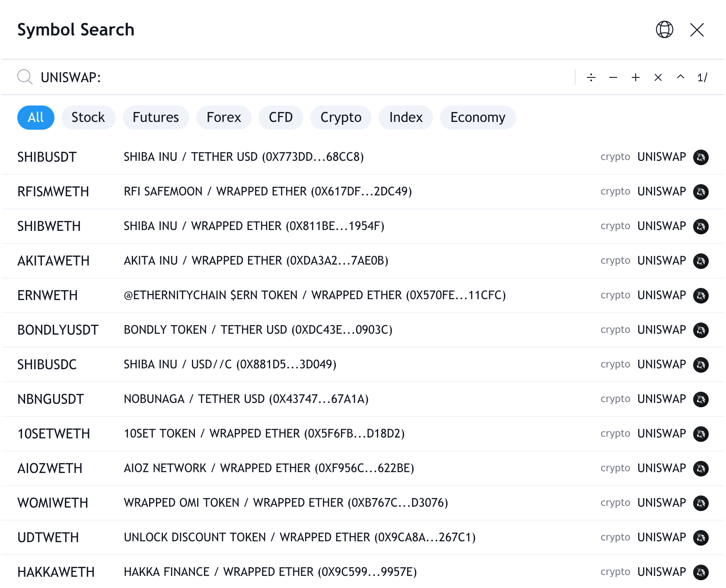Open the UDTWETH symbol
The image size is (726, 588).
coord(363,537)
